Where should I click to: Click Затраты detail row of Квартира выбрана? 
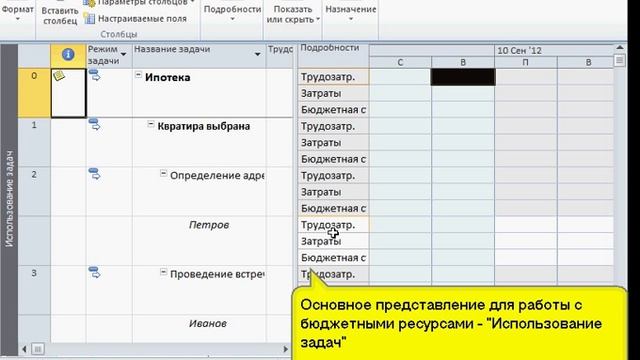[333, 143]
